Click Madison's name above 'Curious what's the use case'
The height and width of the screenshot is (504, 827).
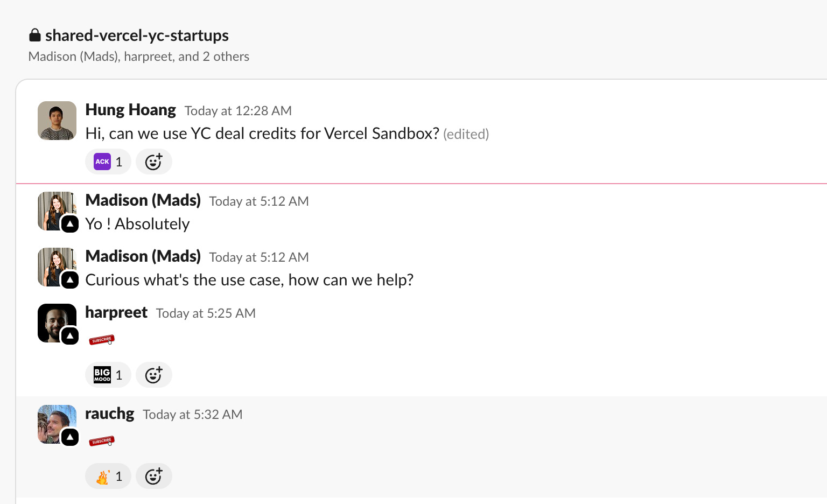click(143, 256)
